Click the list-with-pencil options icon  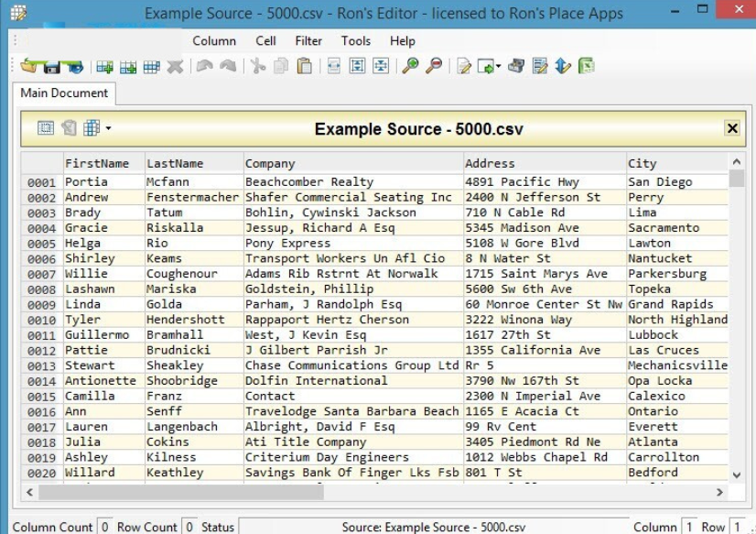click(540, 66)
